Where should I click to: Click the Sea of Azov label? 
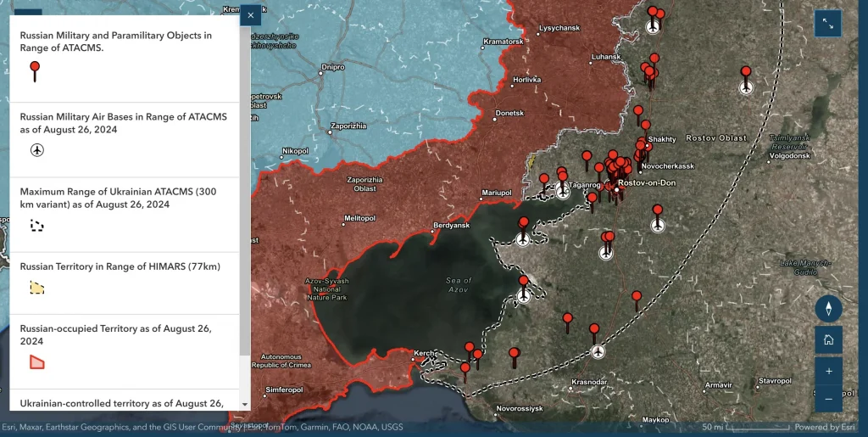459,285
